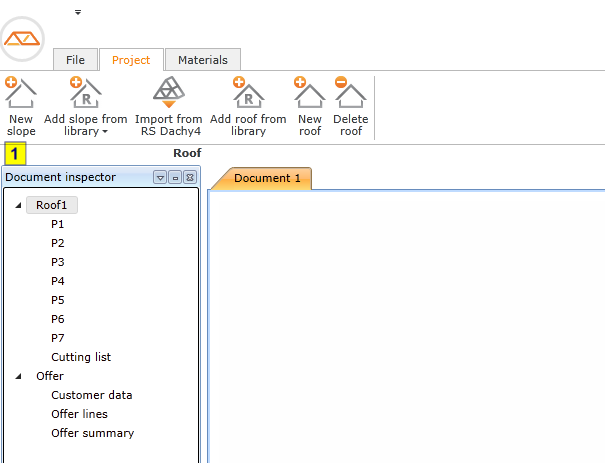This screenshot has height=463, width=605.
Task: Toggle auto-hide pin on Document inspector
Action: tap(174, 177)
